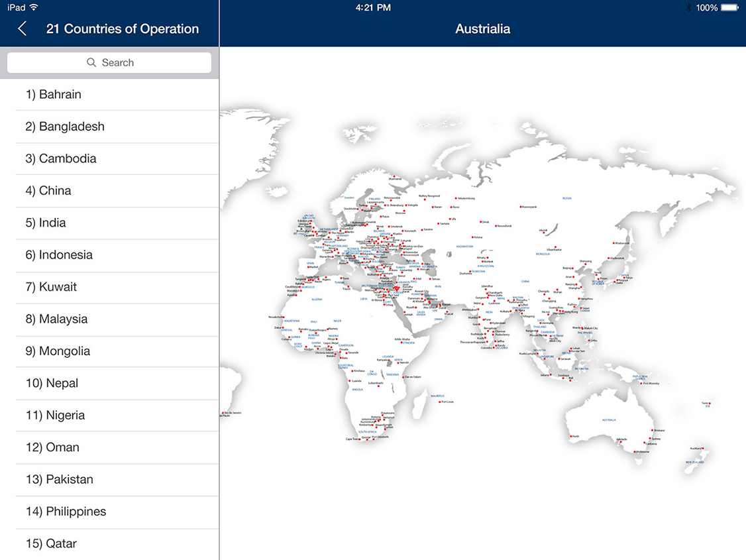
Task: Tap the battery icon in status bar
Action: coord(729,8)
